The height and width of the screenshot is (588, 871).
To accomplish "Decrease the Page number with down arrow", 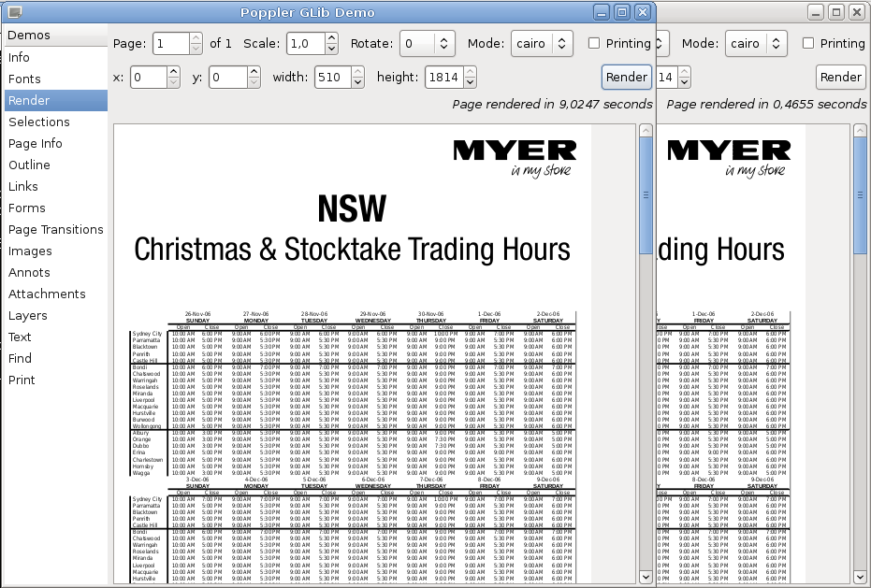I will (196, 49).
